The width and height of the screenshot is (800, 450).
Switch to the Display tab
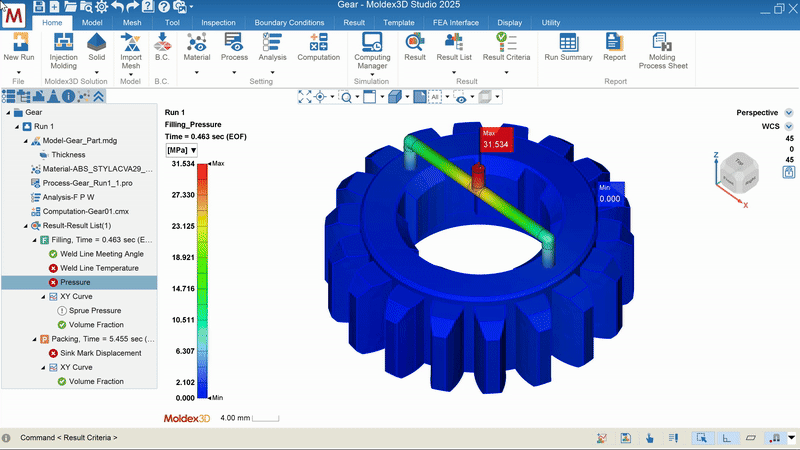[x=509, y=22]
